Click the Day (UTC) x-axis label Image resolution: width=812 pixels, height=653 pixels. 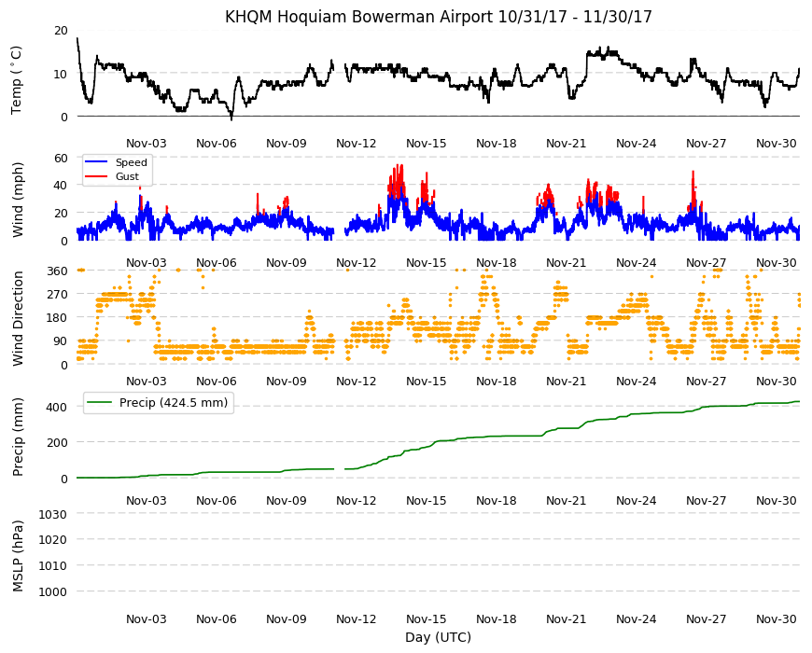click(x=438, y=637)
